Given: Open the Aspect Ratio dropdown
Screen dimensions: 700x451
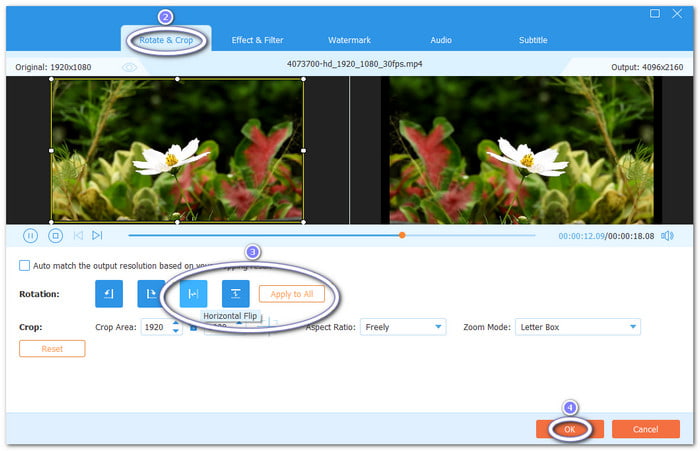Looking at the screenshot, I should pos(403,327).
